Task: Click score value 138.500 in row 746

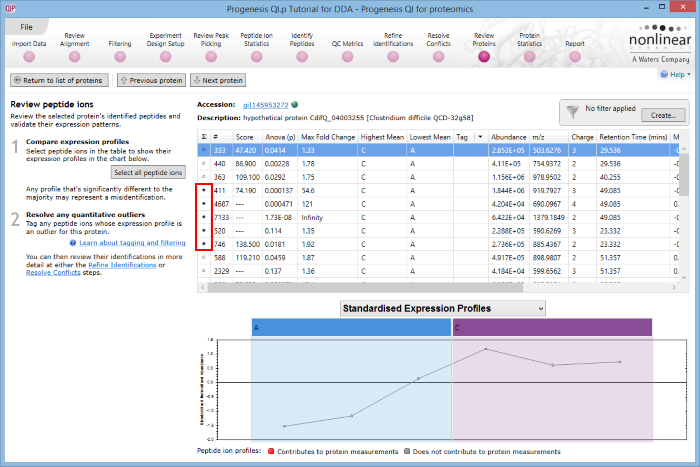Action: (248, 244)
